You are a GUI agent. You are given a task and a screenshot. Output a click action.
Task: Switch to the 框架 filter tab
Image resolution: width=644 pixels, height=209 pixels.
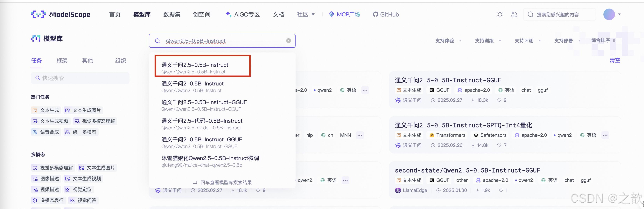[62, 61]
